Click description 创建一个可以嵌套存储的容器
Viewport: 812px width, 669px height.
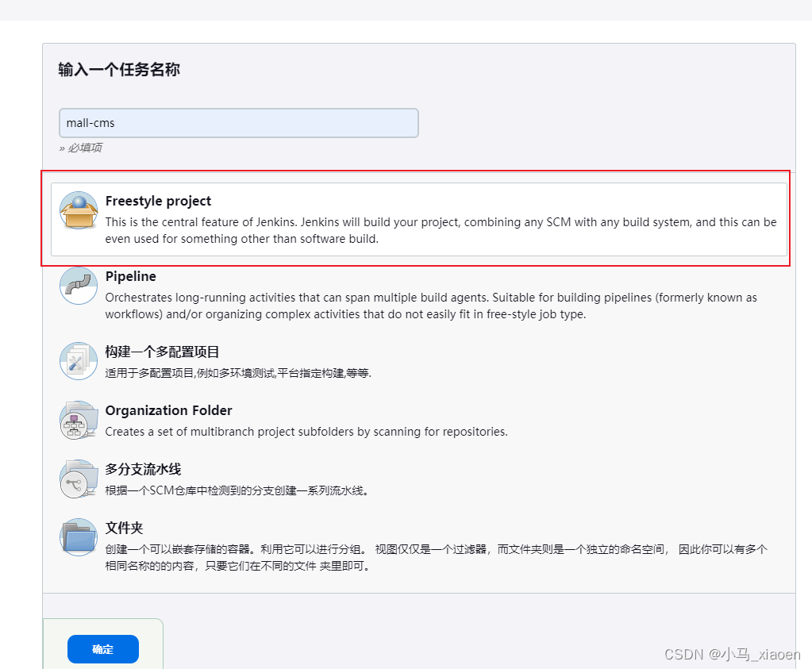[x=436, y=558]
